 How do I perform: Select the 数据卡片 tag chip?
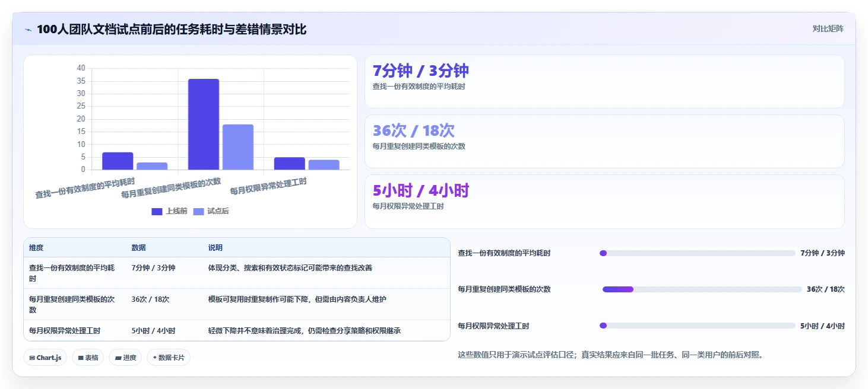(169, 358)
